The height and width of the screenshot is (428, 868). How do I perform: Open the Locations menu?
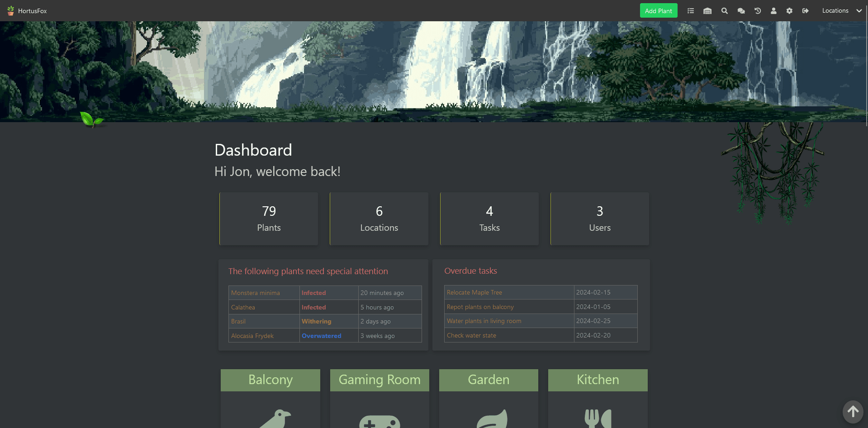(835, 10)
